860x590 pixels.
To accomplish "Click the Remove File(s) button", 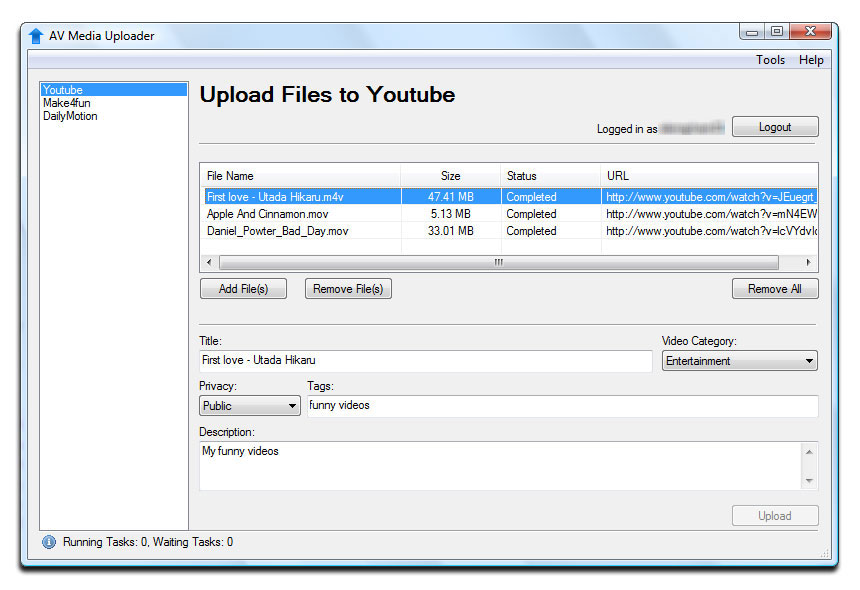I will [348, 288].
